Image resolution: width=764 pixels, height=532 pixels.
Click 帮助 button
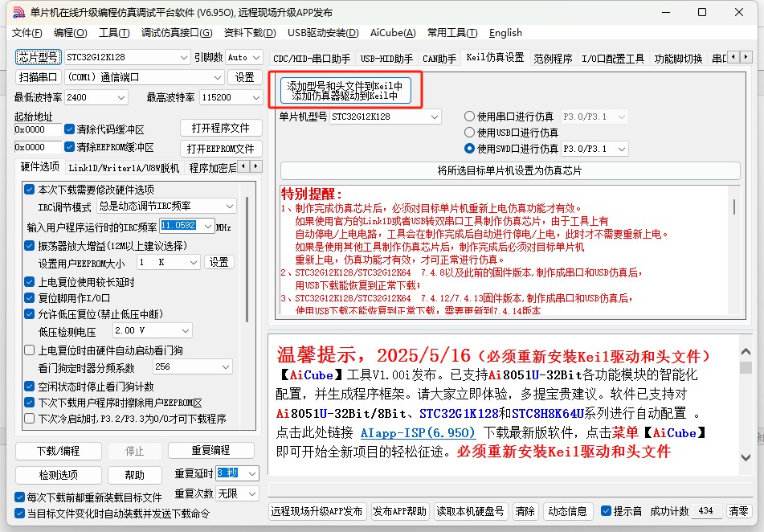[134, 474]
